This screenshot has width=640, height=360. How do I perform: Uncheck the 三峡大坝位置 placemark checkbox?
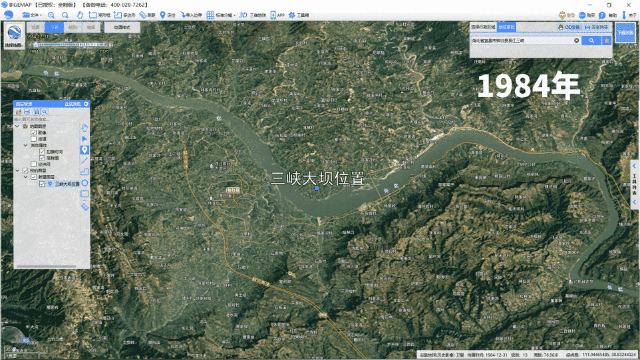pos(42,184)
